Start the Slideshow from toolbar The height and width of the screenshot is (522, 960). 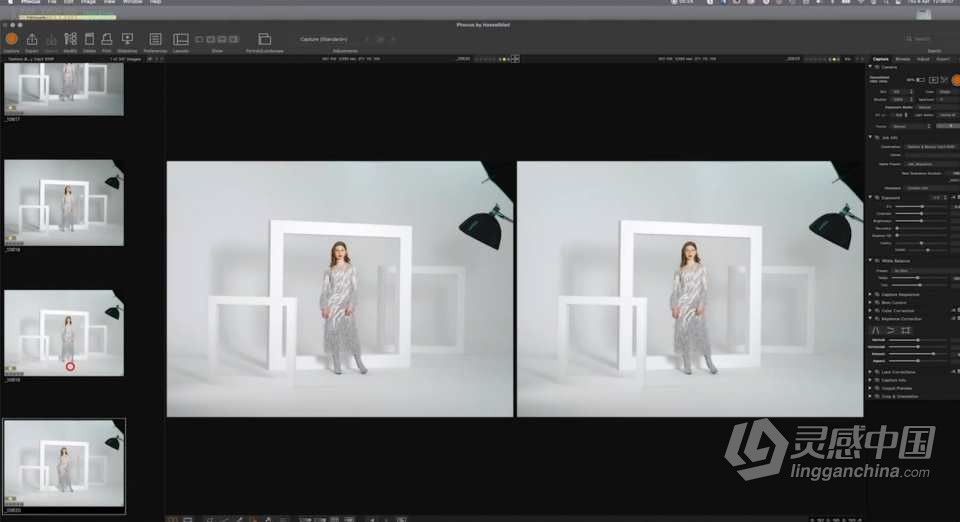pos(127,39)
